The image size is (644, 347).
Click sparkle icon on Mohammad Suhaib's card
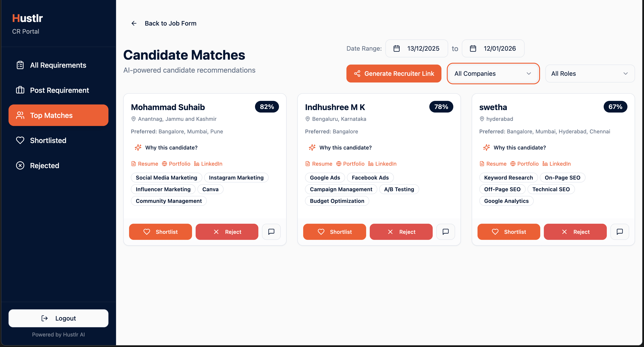point(138,147)
